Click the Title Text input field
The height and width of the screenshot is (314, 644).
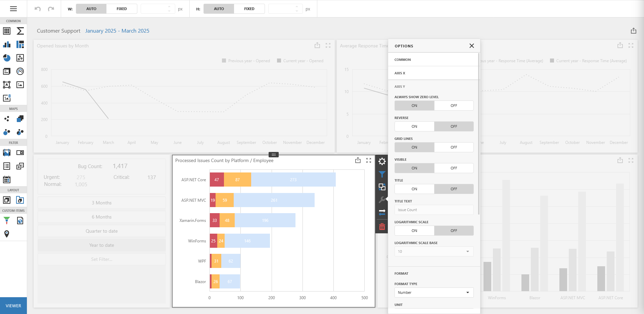tap(434, 210)
